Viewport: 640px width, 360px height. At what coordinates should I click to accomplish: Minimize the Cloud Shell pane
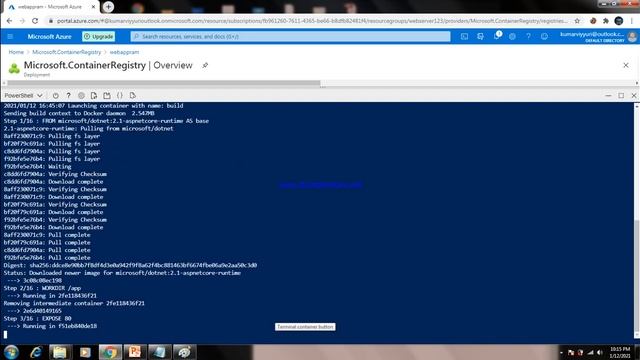click(x=608, y=96)
